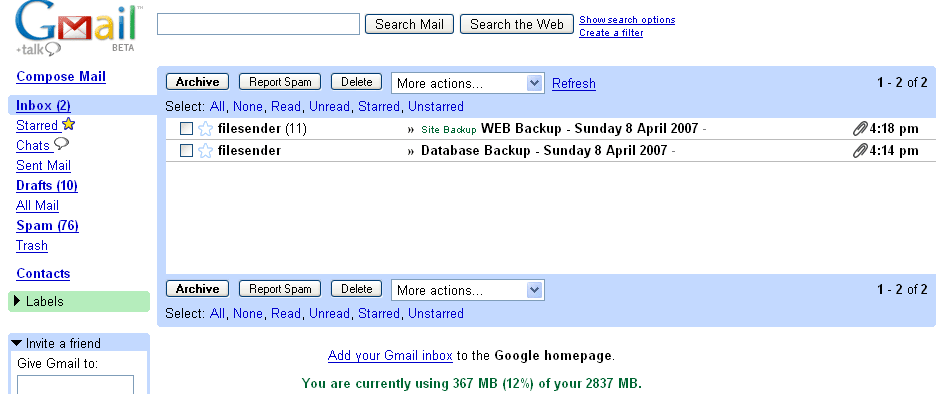Open the Database Backup - Sunday 8 April 2007 email

(x=544, y=151)
